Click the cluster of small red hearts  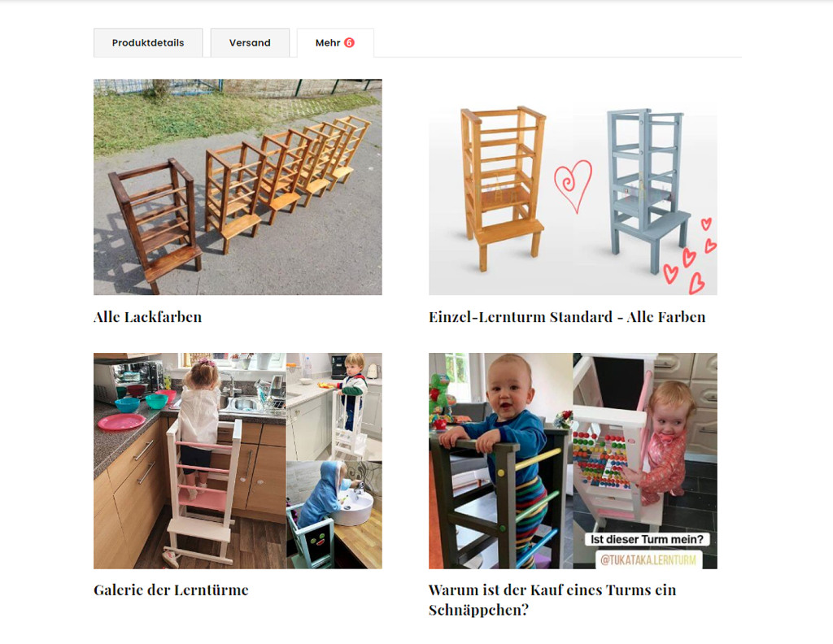690,256
